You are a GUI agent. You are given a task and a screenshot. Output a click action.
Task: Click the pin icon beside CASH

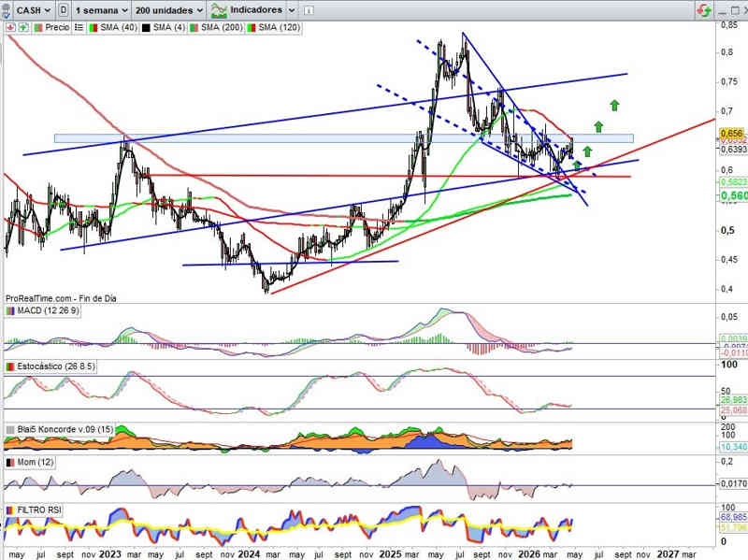pos(9,10)
